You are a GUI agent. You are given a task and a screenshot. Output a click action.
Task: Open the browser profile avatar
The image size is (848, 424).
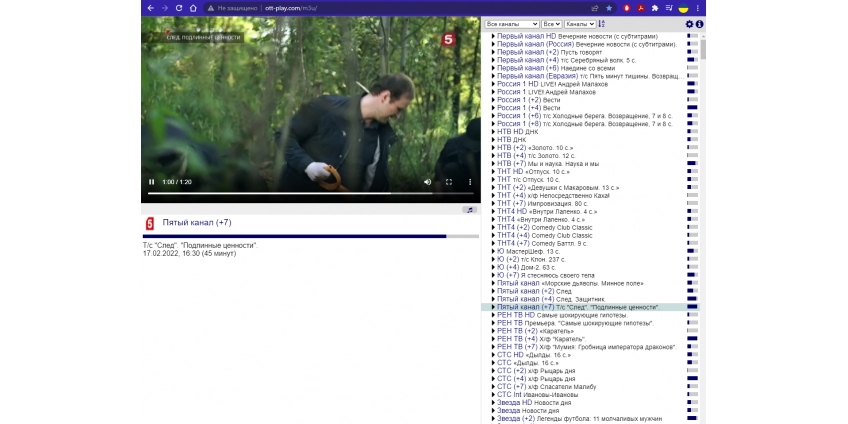pyautogui.click(x=683, y=8)
